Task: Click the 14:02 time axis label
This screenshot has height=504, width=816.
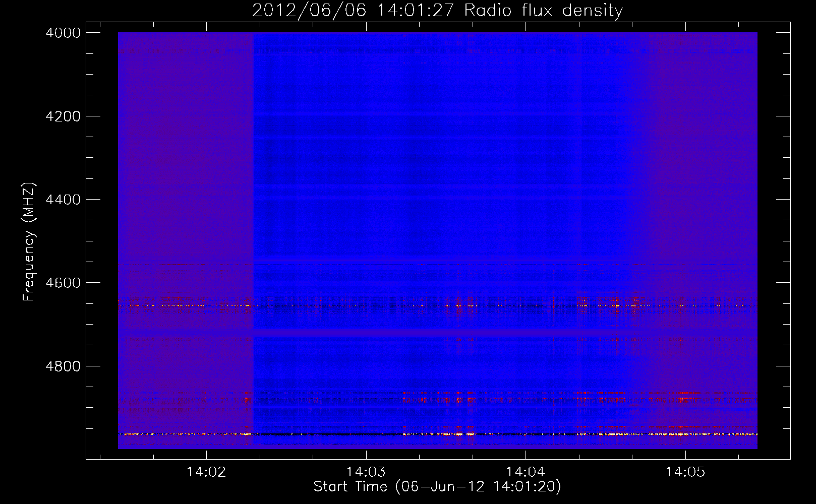Action: 206,472
